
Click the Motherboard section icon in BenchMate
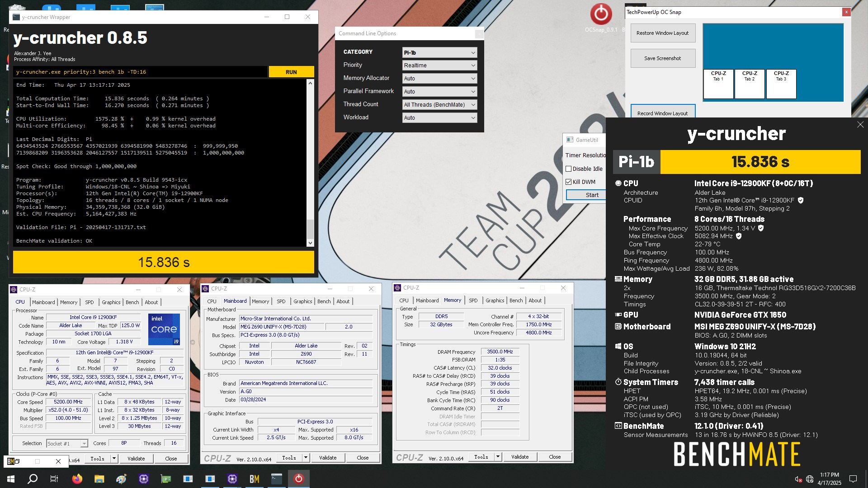point(618,327)
